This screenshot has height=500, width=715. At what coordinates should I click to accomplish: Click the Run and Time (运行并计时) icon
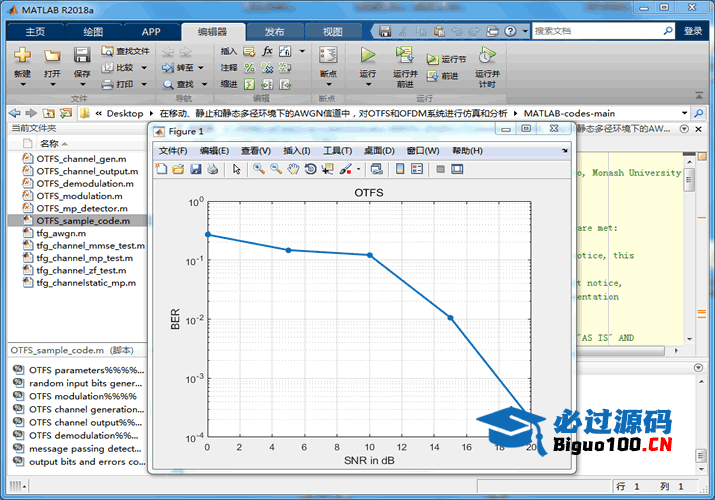click(x=486, y=56)
